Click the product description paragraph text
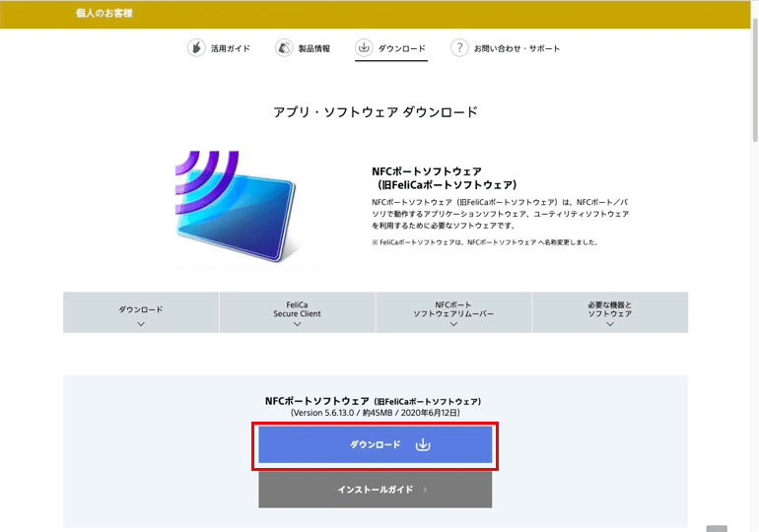 pyautogui.click(x=500, y=214)
